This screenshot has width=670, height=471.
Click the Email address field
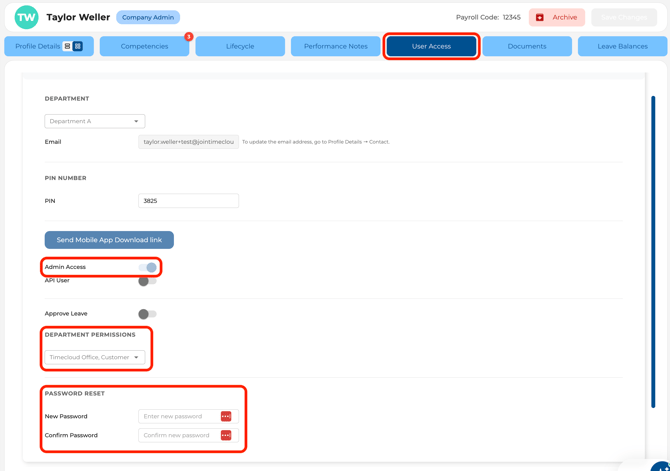click(x=188, y=142)
